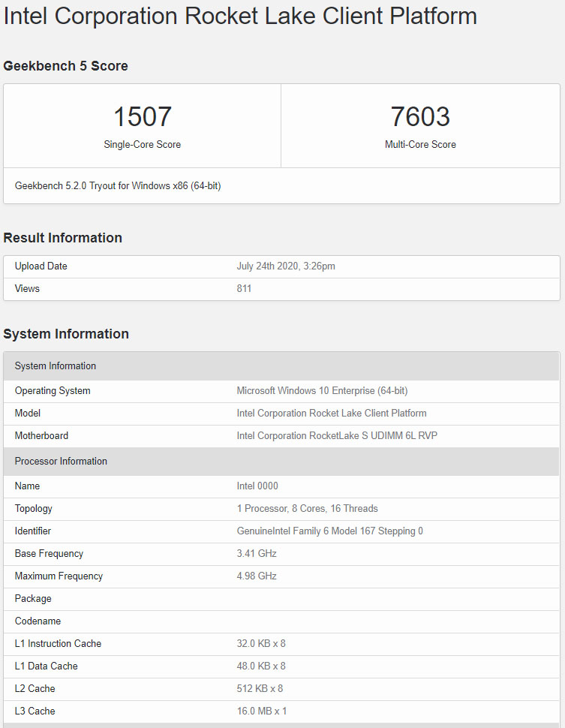The height and width of the screenshot is (728, 565).
Task: Select the value 512 KB x 8
Action: pos(260,688)
